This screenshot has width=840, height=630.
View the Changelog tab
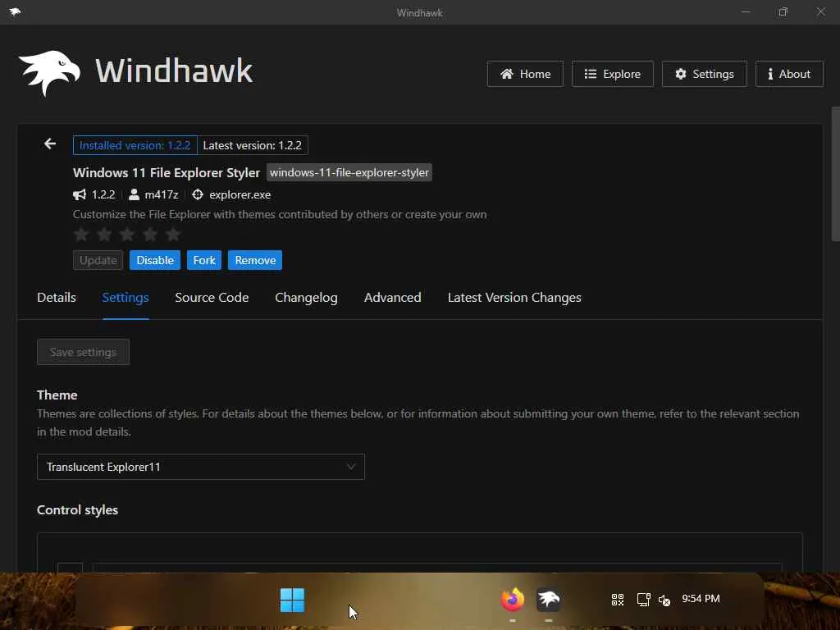306,297
